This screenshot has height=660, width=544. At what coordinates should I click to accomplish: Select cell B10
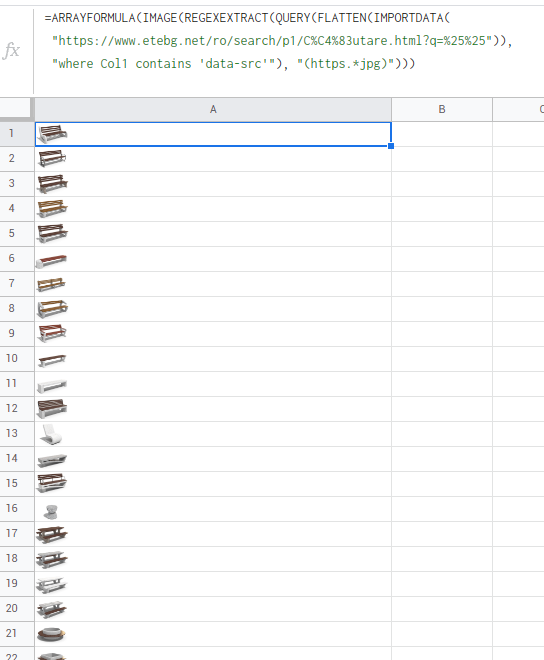(x=442, y=359)
